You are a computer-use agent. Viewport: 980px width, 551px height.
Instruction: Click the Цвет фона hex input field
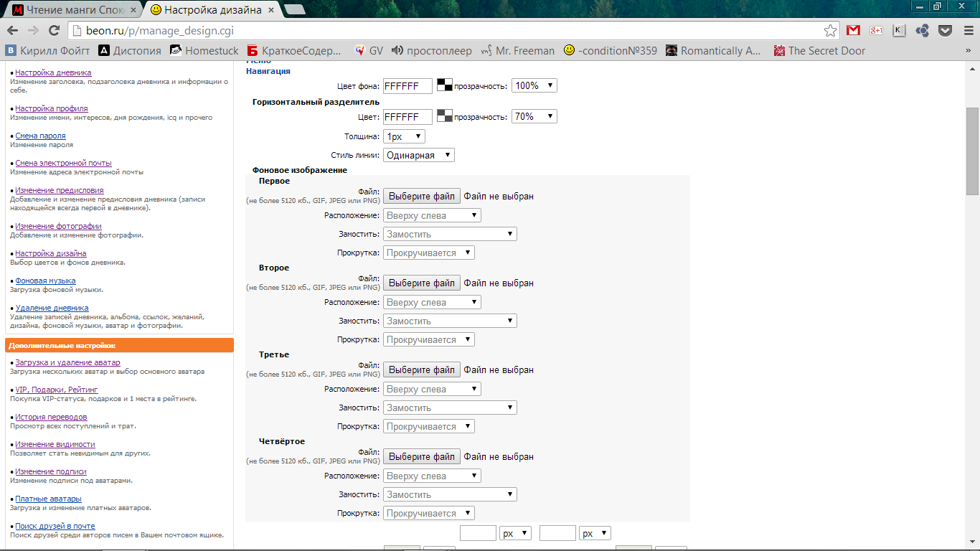(x=408, y=85)
